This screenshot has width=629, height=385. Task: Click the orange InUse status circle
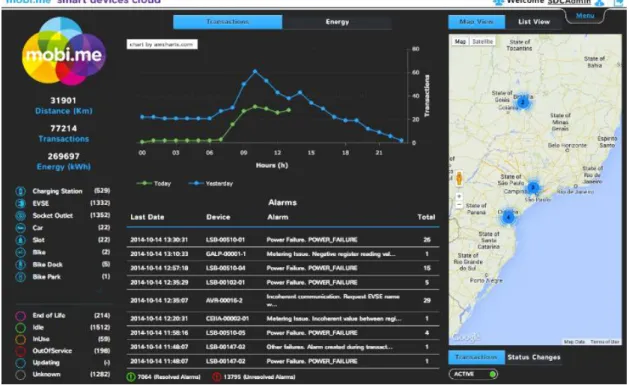click(20, 339)
